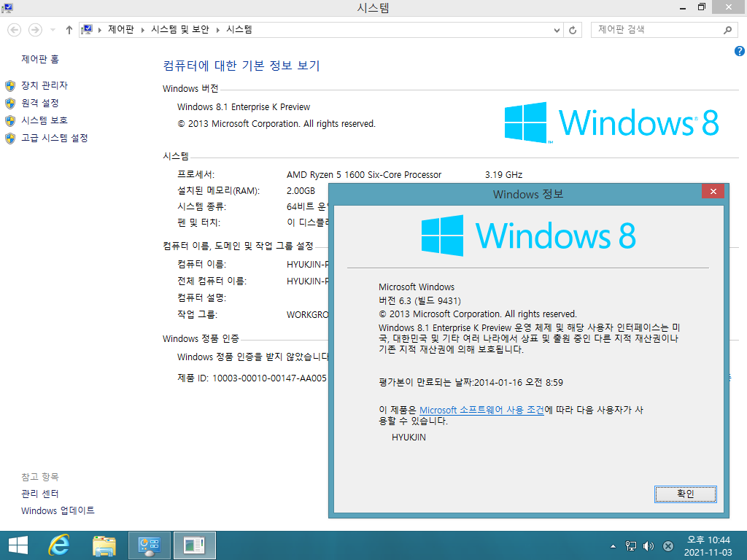Screen dimensions: 747x560
Task: Launch Internet Explorer from taskbar
Action: tap(60, 545)
